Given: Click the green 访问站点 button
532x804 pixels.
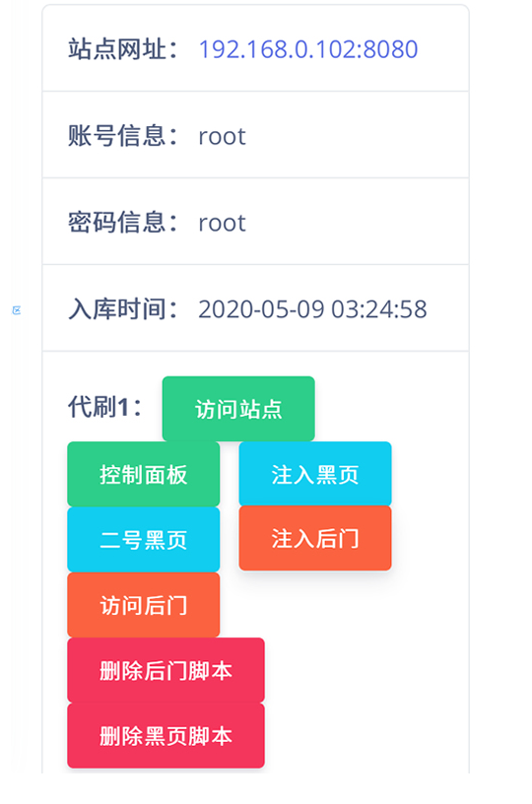Looking at the screenshot, I should (238, 409).
